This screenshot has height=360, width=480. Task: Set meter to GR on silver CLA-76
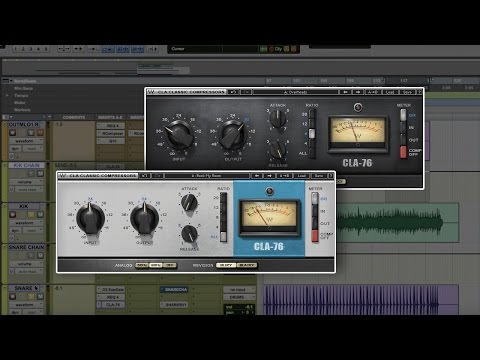pos(315,198)
